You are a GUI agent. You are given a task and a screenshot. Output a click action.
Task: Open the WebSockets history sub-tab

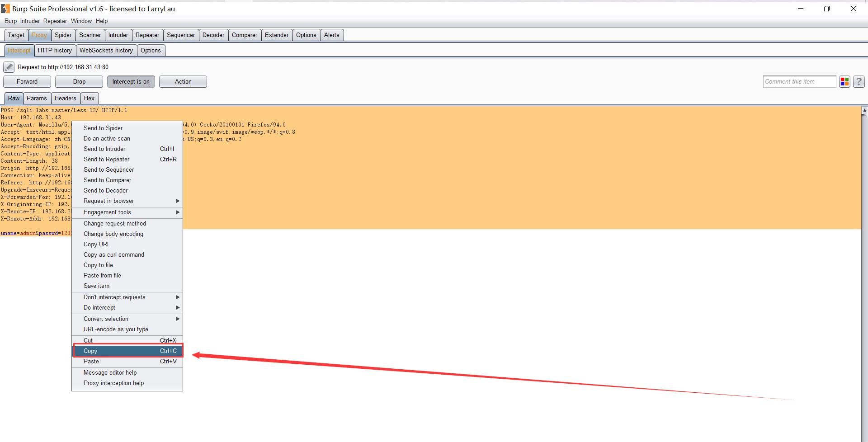106,51
